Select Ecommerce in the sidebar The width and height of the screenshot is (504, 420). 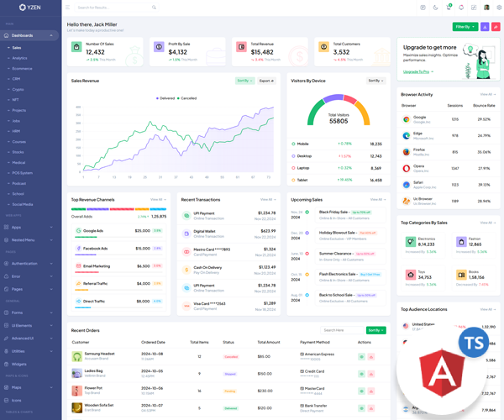(x=23, y=69)
